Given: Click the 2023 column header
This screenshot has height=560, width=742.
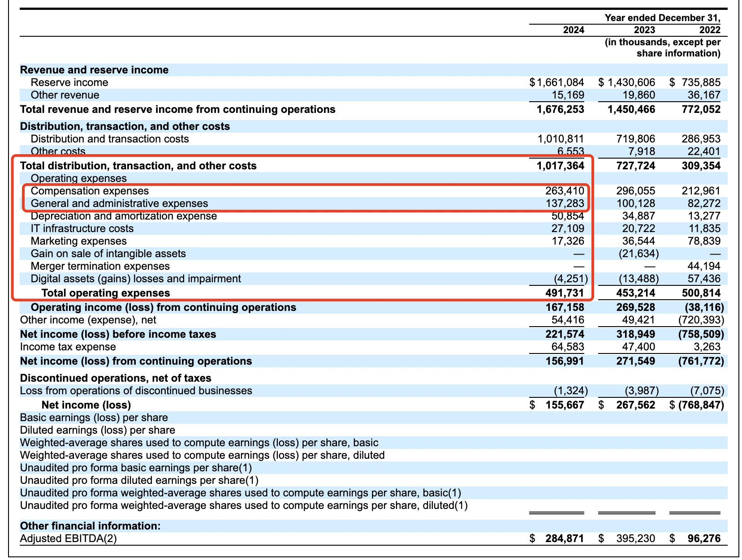Looking at the screenshot, I should [644, 30].
